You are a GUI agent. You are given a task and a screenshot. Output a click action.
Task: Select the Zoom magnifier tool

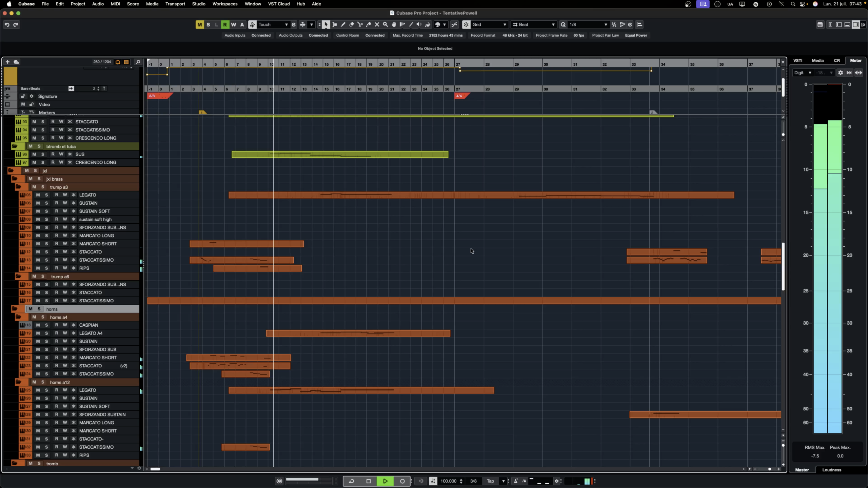[x=385, y=24]
